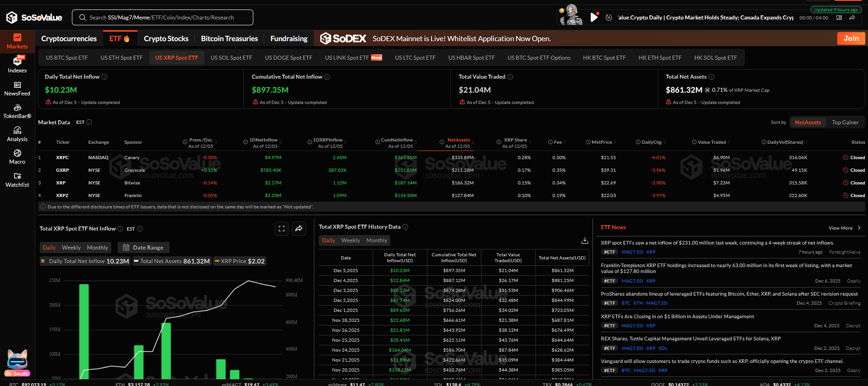This screenshot has width=868, height=386.
Task: Show info for Daily Total Net Inflow
Action: 104,77
